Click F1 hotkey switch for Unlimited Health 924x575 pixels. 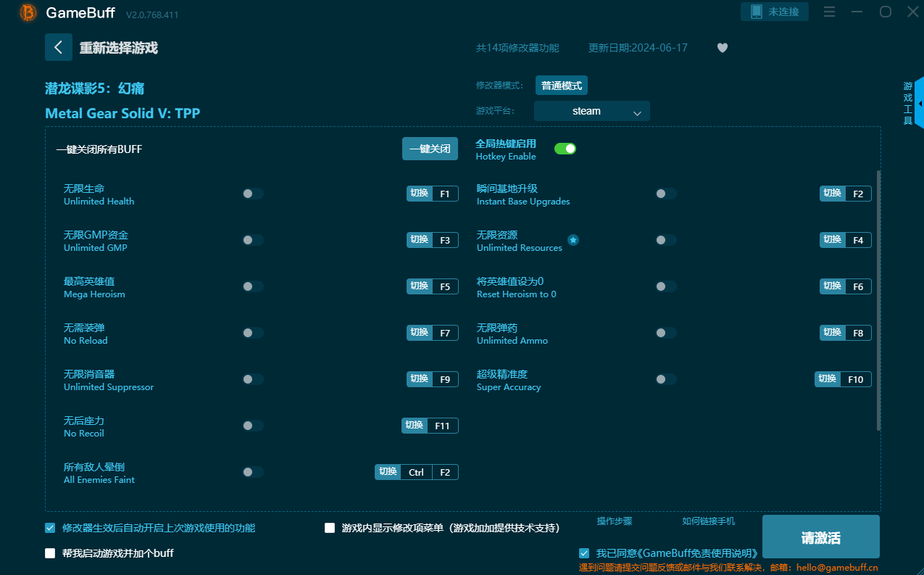(x=433, y=194)
